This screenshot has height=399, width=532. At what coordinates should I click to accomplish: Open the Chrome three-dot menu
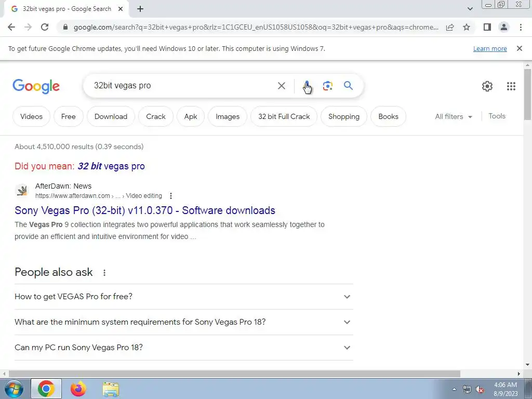[x=521, y=27]
